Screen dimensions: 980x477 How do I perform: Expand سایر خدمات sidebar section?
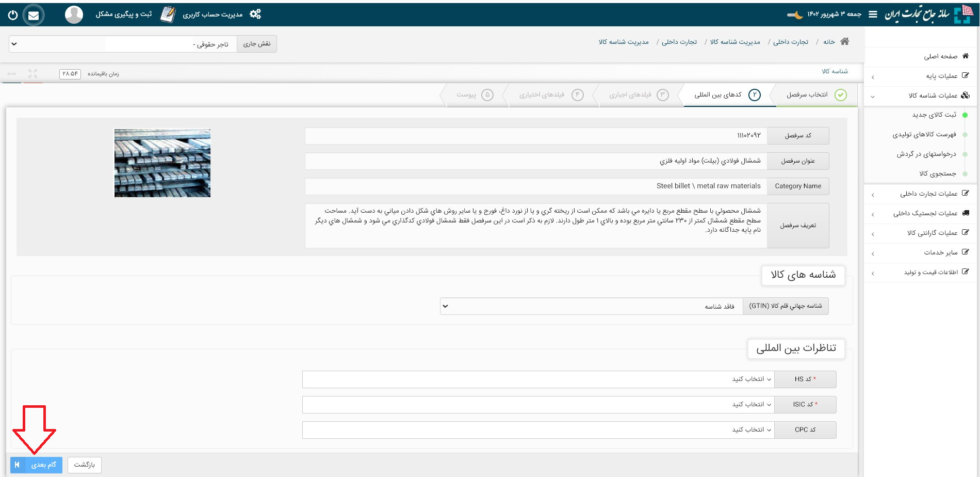pyautogui.click(x=922, y=253)
